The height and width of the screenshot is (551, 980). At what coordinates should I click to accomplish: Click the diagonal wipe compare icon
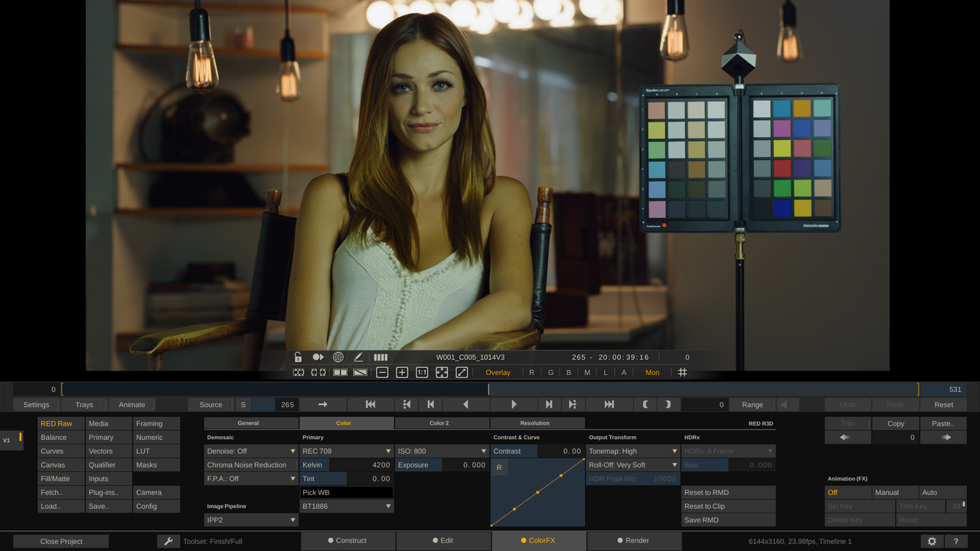[360, 373]
